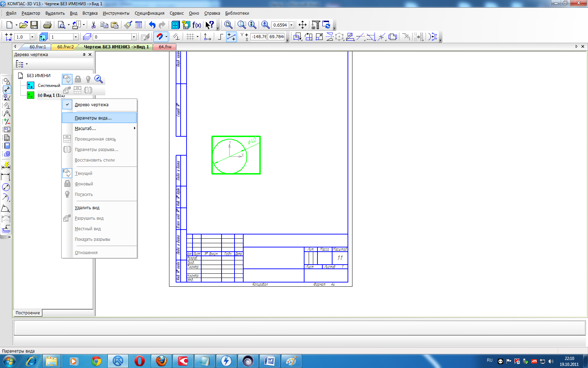This screenshot has width=588, height=368.
Task: Refresh the image with window-refresh icon
Action: [x=326, y=25]
